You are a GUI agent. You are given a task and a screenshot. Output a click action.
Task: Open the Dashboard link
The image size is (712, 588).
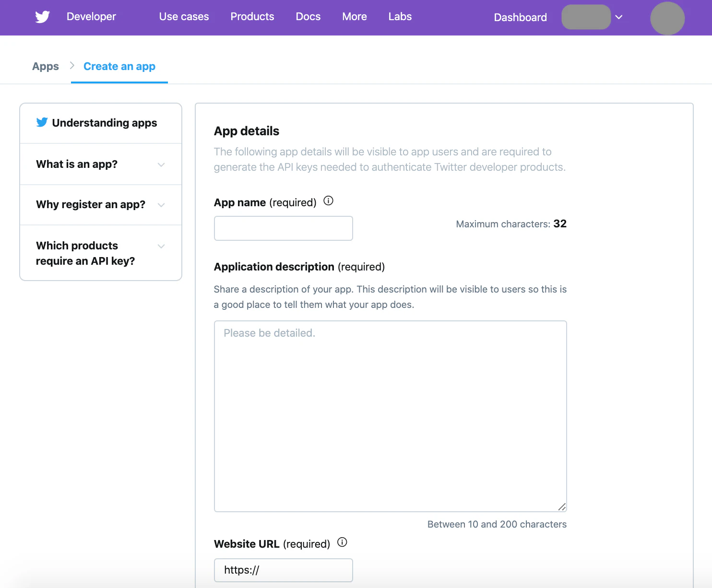(521, 17)
